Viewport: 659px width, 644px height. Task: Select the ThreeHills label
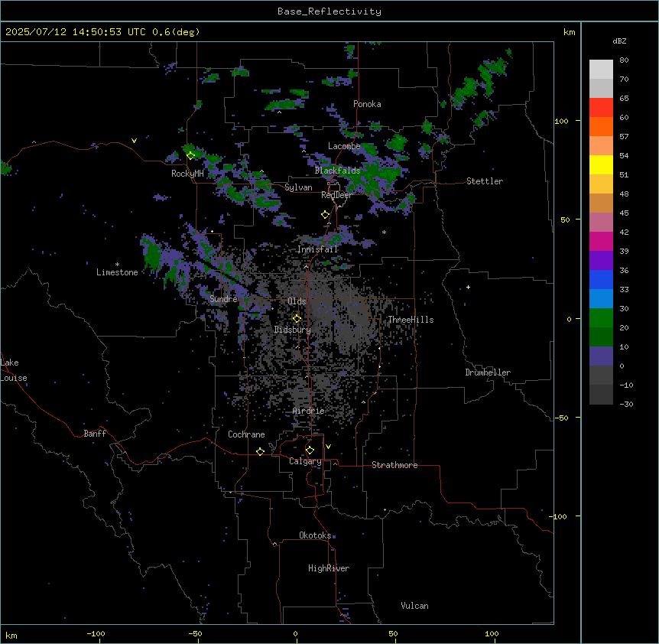click(x=411, y=320)
